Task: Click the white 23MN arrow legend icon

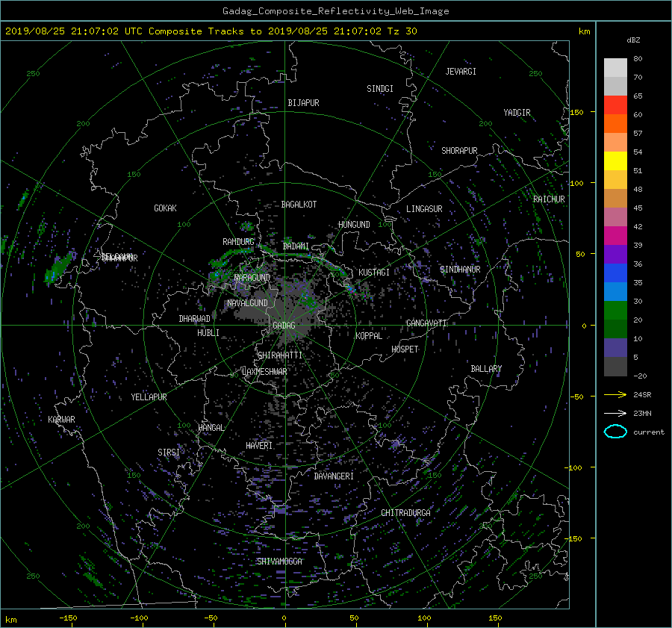Action: [x=615, y=413]
